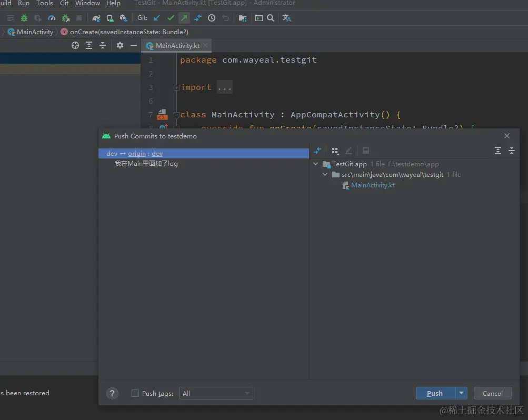
Task: Click the Push button
Action: click(435, 393)
